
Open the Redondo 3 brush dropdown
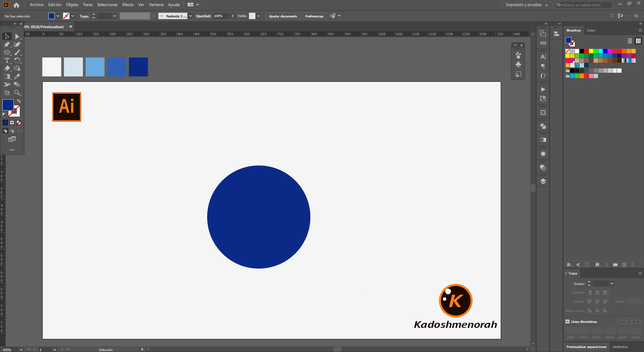point(190,16)
